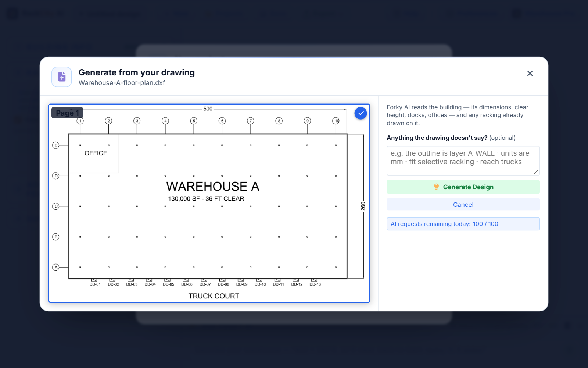The image size is (588, 368).
Task: Select the Page 1 drawing thumbnail
Action: [x=209, y=203]
